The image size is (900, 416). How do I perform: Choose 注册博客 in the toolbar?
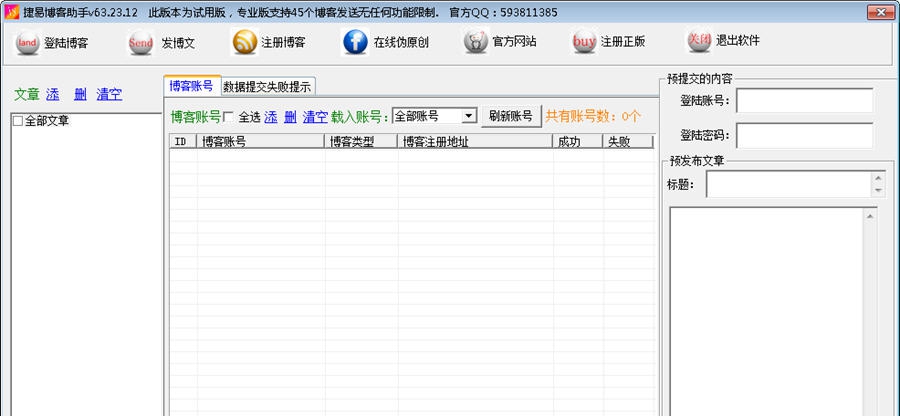click(x=283, y=42)
